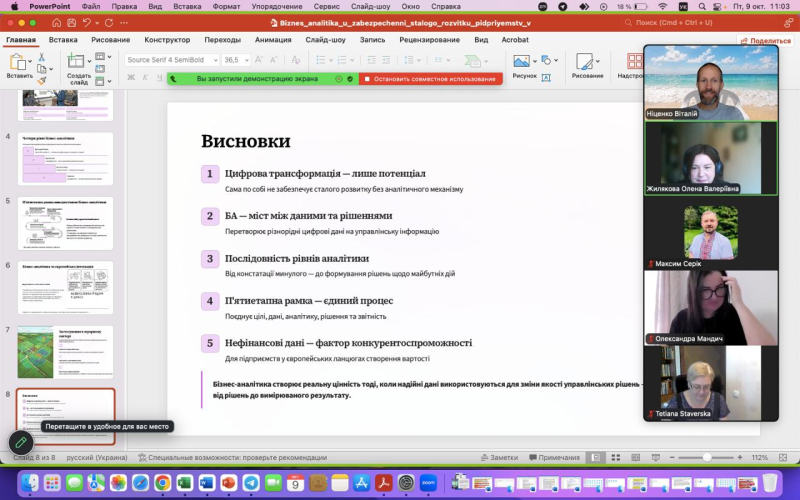Click the Create slide (Создать слайд) icon
This screenshot has width=800, height=500.
76,61
